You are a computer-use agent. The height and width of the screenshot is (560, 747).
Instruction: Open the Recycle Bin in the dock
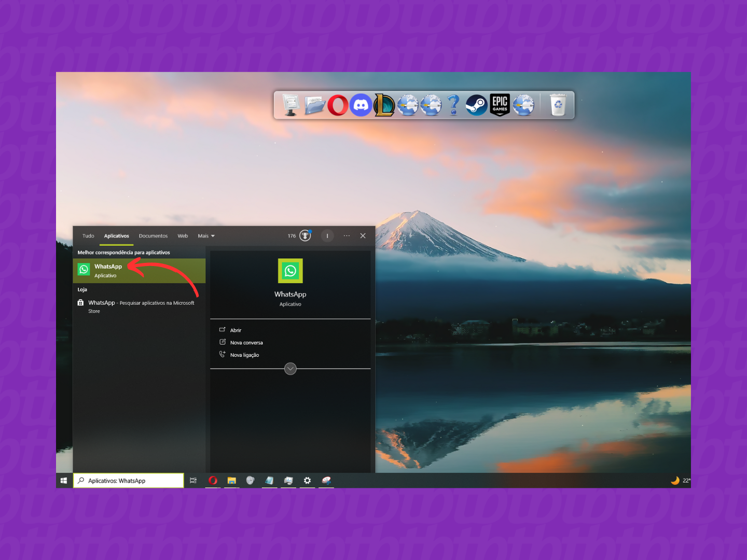click(558, 105)
